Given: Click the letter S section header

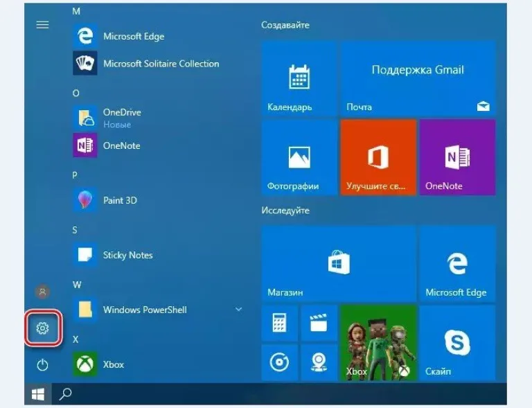Looking at the screenshot, I should (x=75, y=230).
